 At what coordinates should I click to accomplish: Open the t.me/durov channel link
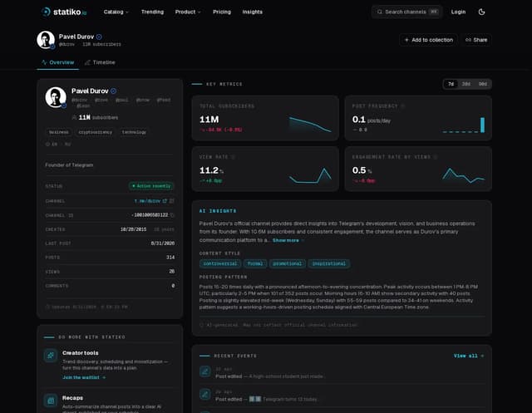coord(147,201)
